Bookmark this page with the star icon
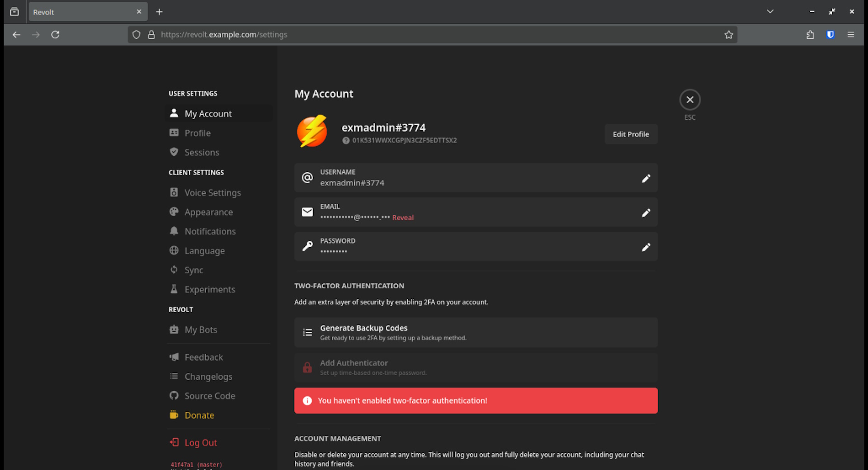The image size is (868, 470). [x=728, y=35]
